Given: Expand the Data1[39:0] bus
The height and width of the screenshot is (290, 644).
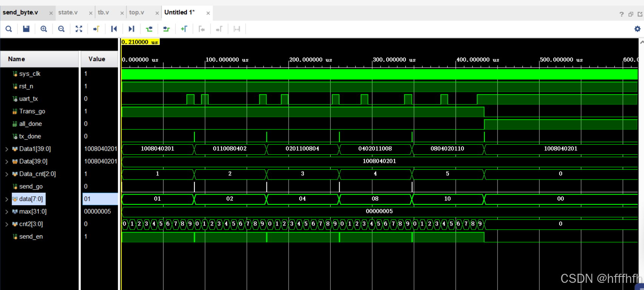Looking at the screenshot, I should click(x=6, y=149).
